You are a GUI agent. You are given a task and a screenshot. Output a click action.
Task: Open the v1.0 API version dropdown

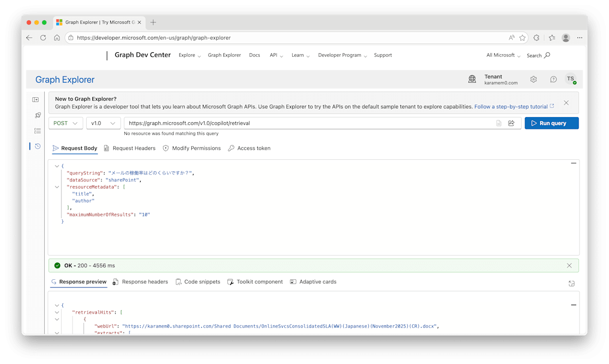[103, 123]
